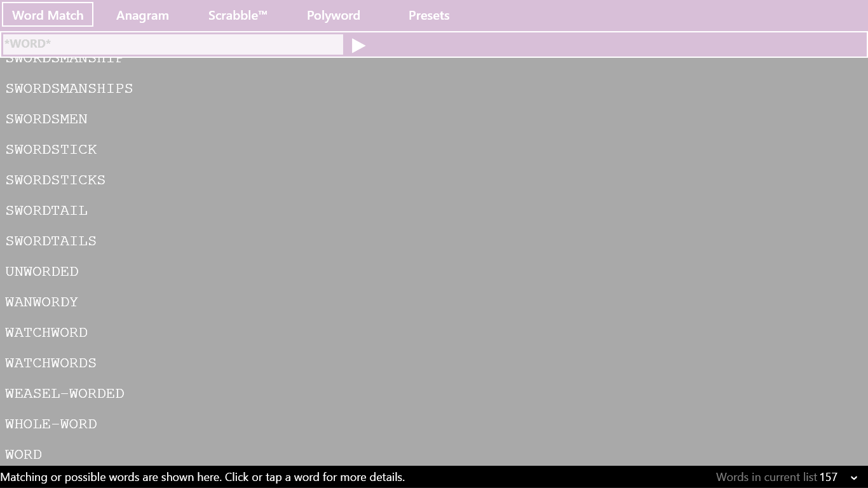This screenshot has height=488, width=868.
Task: Select the word SWORDSMEN
Action: click(46, 119)
